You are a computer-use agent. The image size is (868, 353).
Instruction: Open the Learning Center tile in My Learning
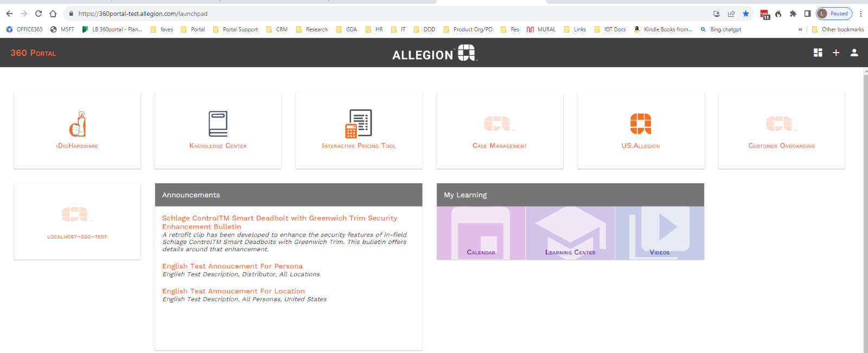click(570, 233)
